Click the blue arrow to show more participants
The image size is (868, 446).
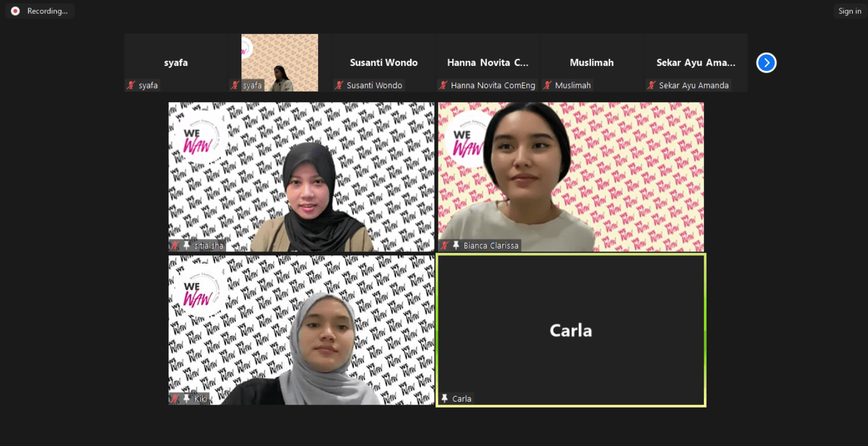click(766, 62)
